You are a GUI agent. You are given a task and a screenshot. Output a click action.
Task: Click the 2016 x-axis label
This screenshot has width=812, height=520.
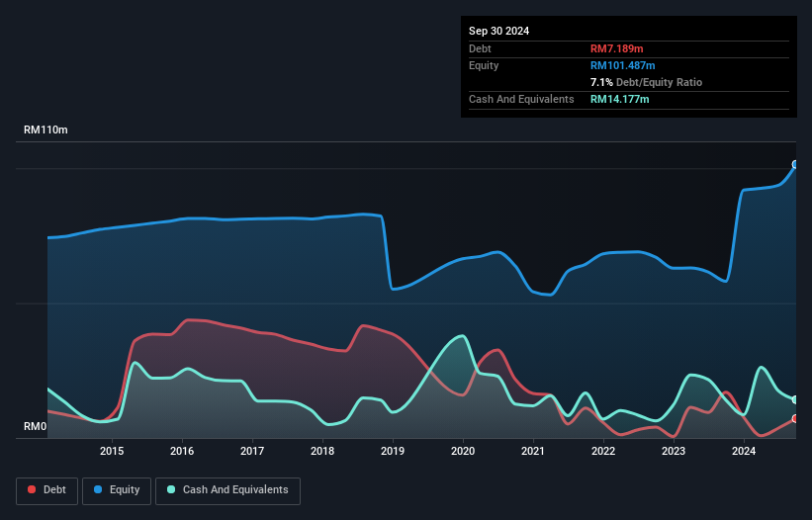click(x=182, y=451)
